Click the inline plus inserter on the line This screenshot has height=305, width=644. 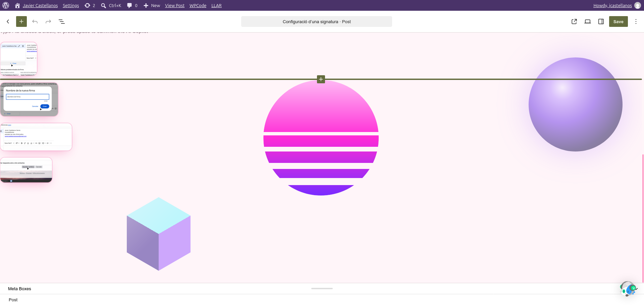pyautogui.click(x=321, y=79)
